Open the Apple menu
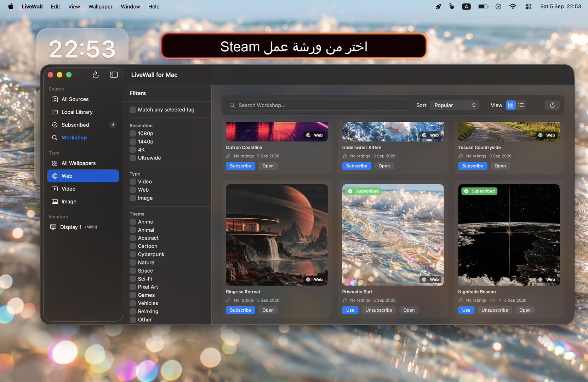The width and height of the screenshot is (588, 382). pyautogui.click(x=11, y=6)
